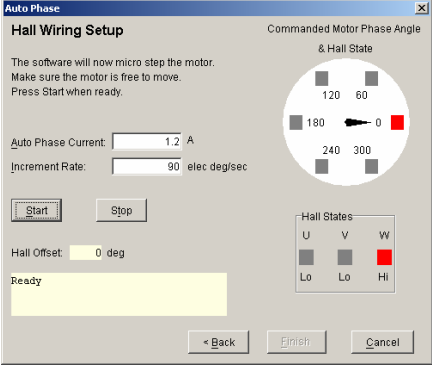Click the 'Hall Wiring Setup' heading
The image size is (432, 365).
click(x=67, y=30)
